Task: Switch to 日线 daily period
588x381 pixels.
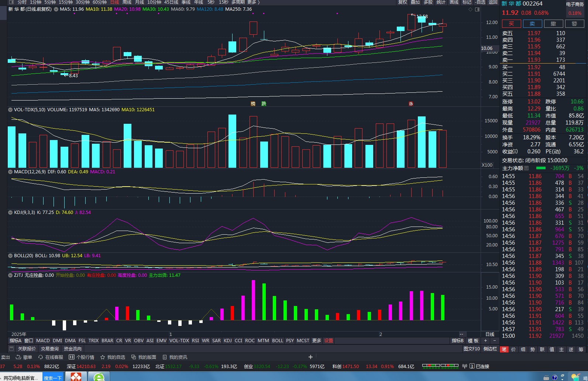Action: (115, 2)
